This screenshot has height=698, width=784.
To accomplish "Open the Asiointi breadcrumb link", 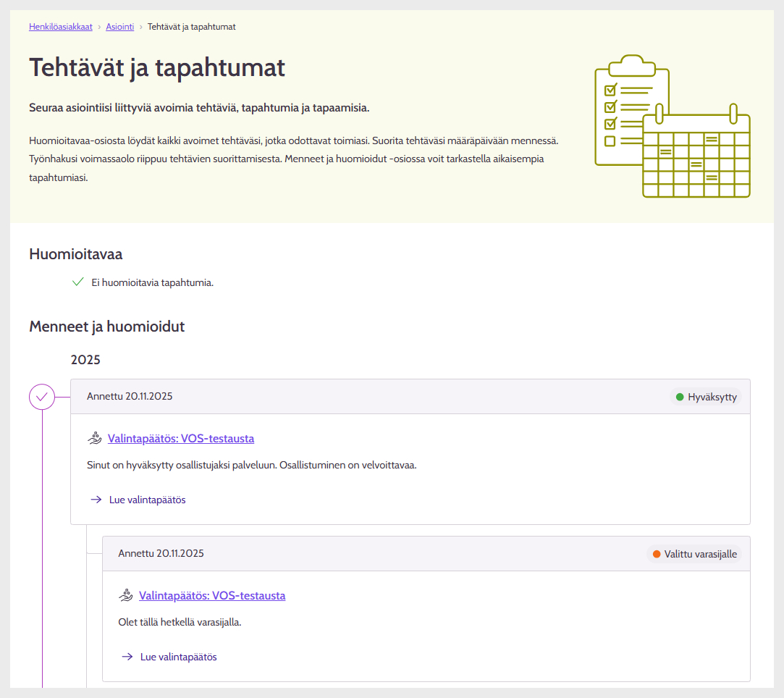I will [x=119, y=27].
